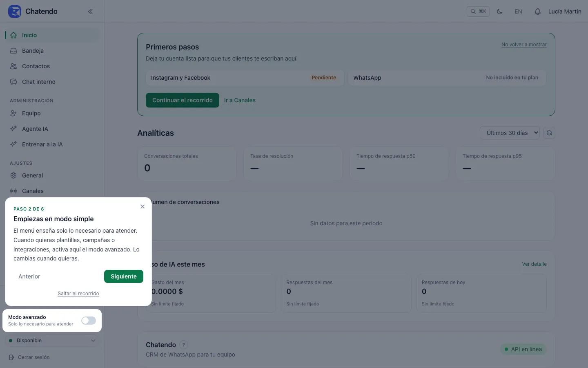Click API en línea status badge
588x368 pixels.
pyautogui.click(x=523, y=349)
